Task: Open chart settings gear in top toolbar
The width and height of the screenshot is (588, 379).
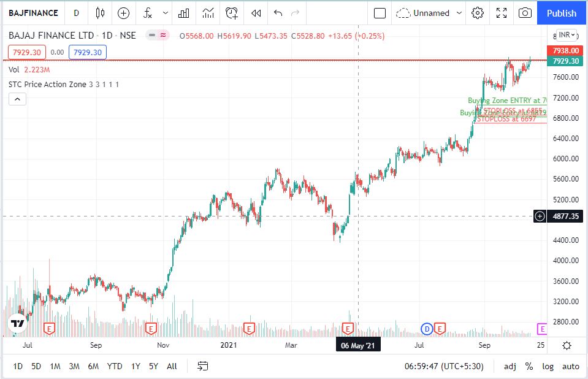Action: (478, 13)
